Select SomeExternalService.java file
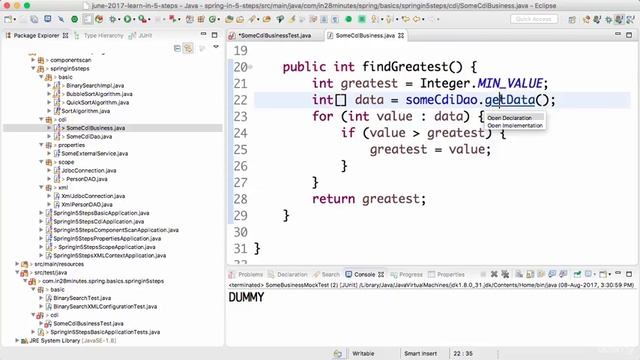 tap(94, 153)
